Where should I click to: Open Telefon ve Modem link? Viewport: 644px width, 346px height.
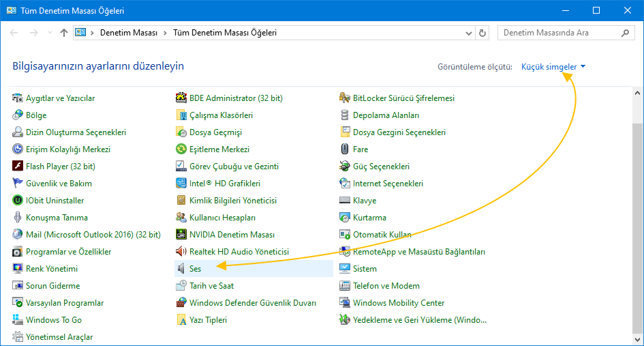(386, 286)
